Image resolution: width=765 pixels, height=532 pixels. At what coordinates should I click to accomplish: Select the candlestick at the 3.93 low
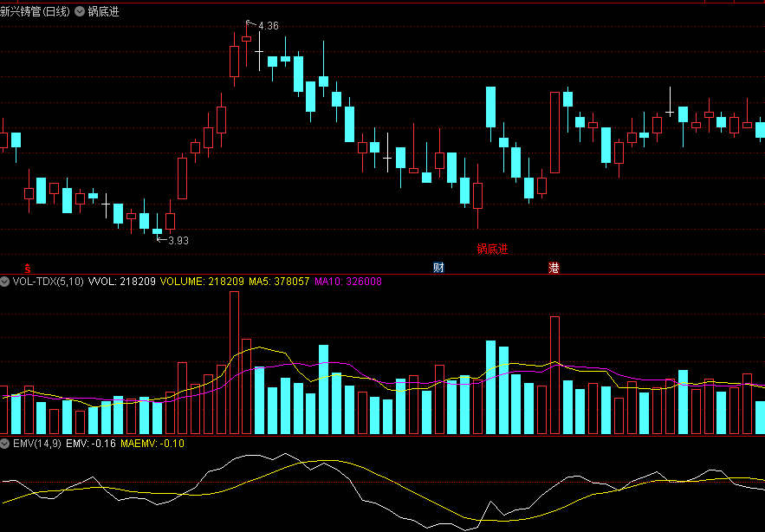coord(157,226)
